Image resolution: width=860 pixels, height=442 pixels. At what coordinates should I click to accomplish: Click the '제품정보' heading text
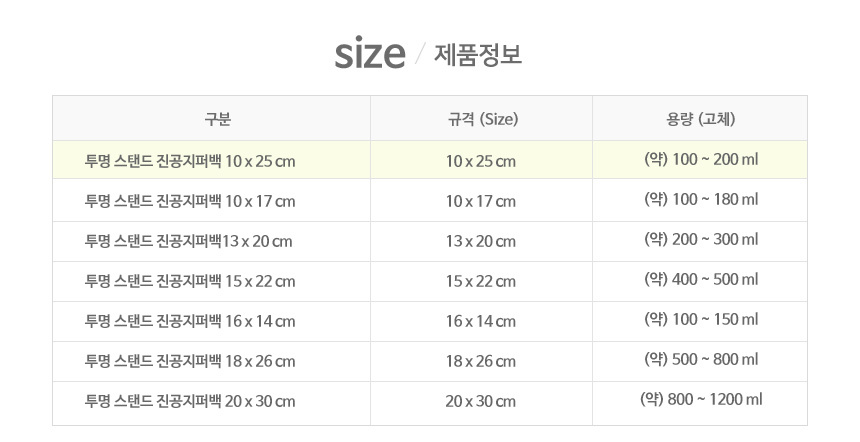pyautogui.click(x=478, y=55)
